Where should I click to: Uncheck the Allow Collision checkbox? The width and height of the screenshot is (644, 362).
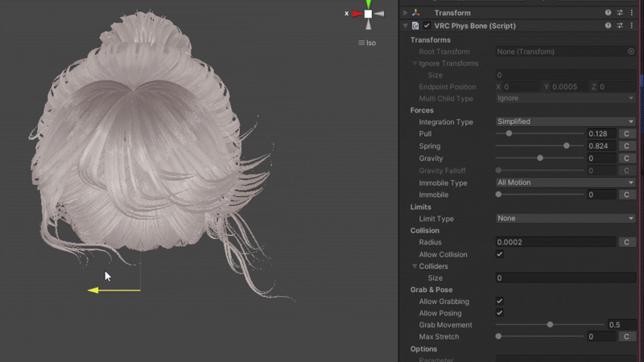click(x=499, y=254)
